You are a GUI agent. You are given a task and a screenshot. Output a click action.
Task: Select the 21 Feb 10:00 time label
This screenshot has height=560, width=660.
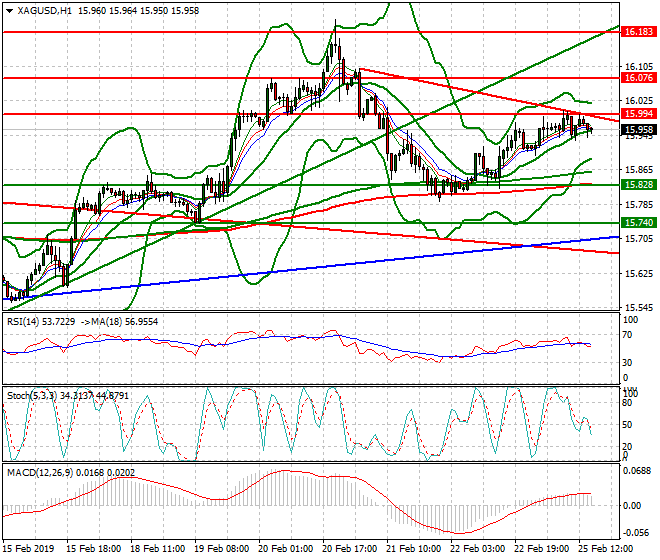point(414,549)
